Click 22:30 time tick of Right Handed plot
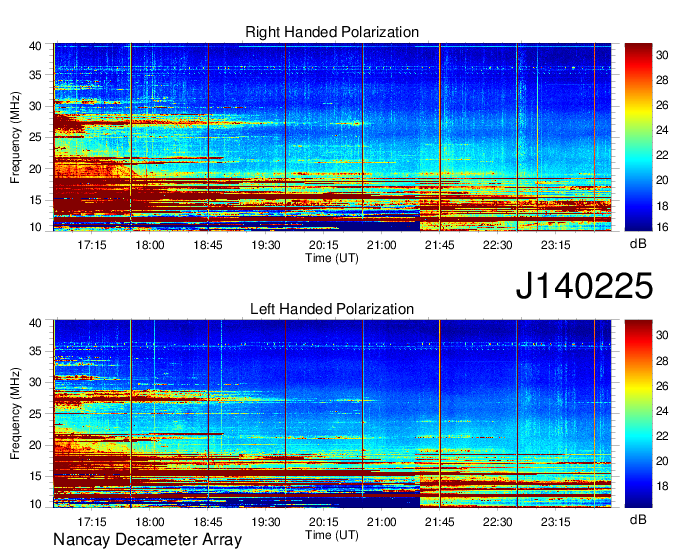680x552 pixels. coord(497,245)
